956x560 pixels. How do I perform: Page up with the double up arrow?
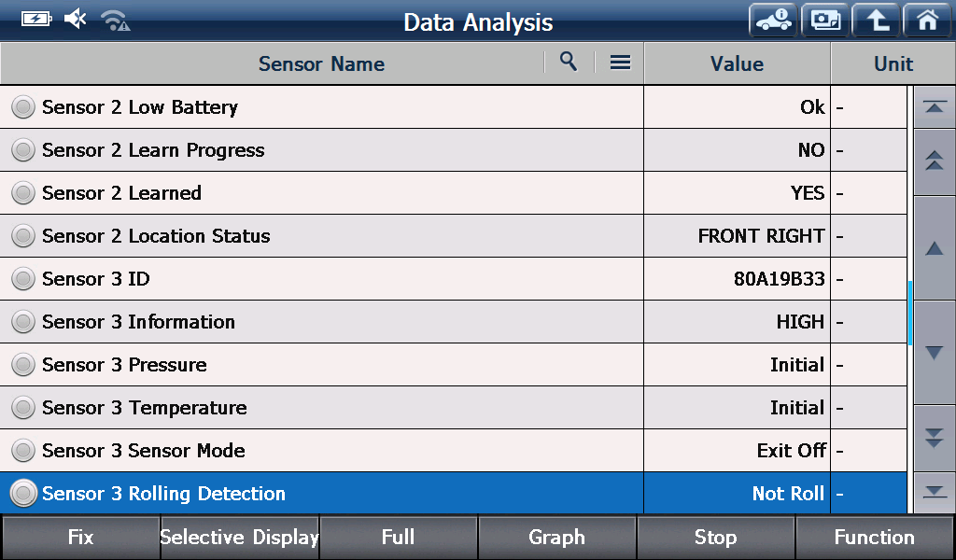pyautogui.click(x=935, y=162)
